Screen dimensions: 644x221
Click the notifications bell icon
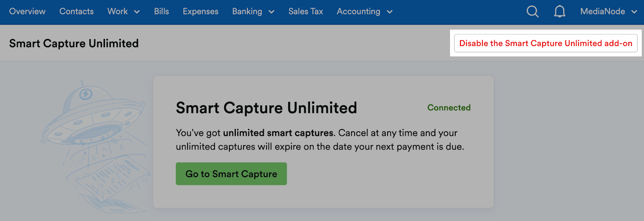click(559, 12)
